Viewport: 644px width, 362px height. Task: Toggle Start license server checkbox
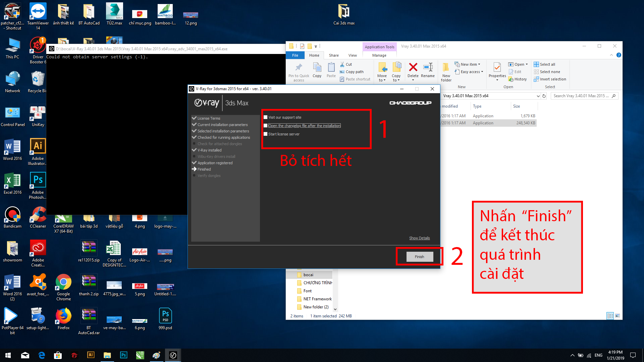pos(266,134)
